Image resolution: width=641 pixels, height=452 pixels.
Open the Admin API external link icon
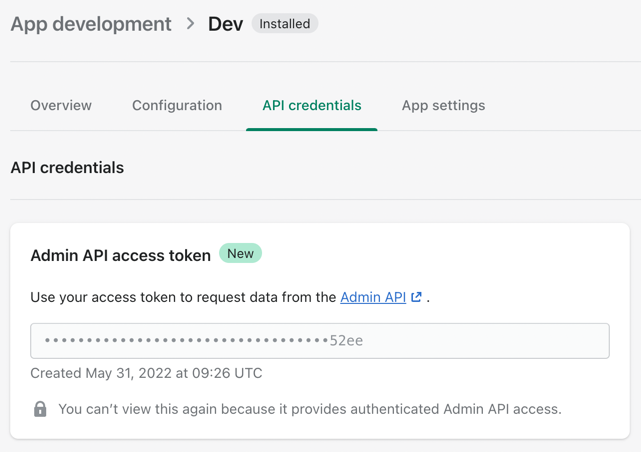point(417,297)
